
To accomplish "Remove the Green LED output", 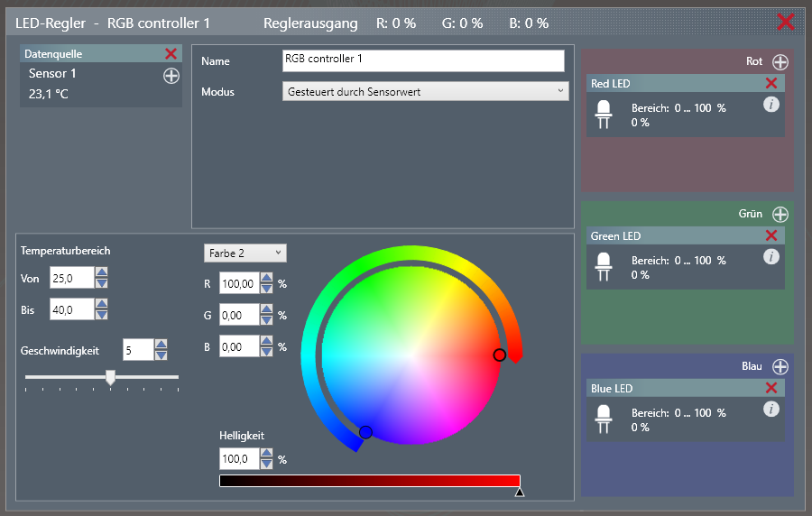I will (x=771, y=235).
